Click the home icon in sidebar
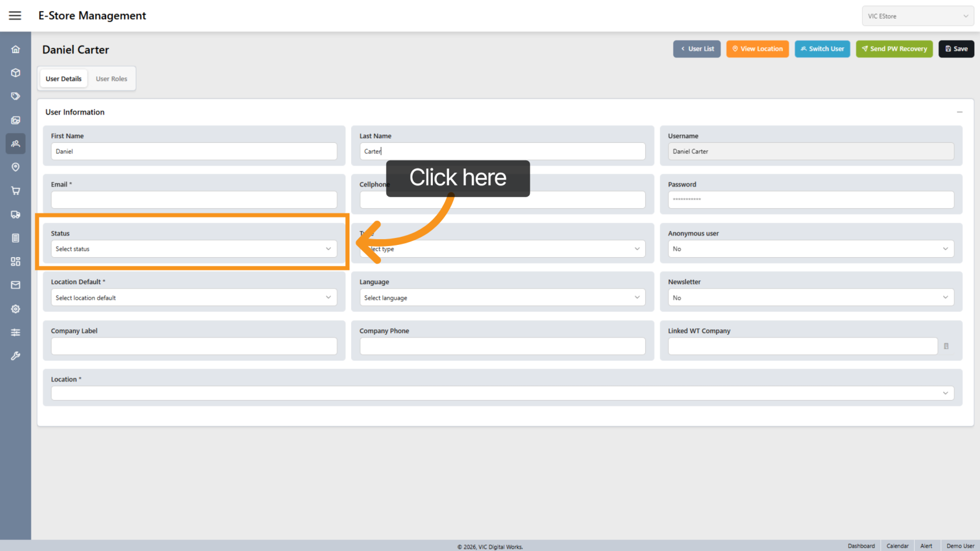 (16, 50)
